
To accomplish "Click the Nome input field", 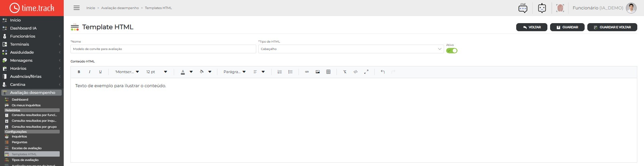I will tap(163, 49).
